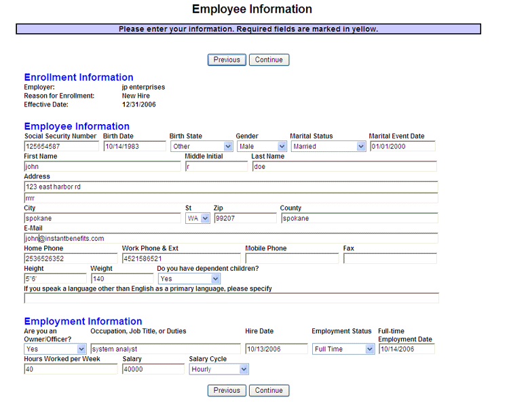This screenshot has width=509, height=420.
Task: Click the empty Mobile Phone field
Action: click(x=292, y=259)
